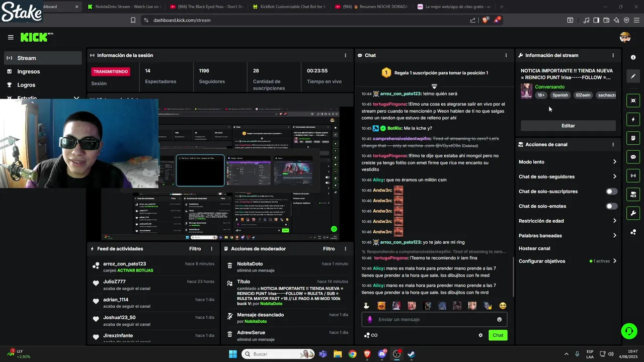Select the crying-laughing emote in emote row
The image size is (644, 362).
[502, 306]
